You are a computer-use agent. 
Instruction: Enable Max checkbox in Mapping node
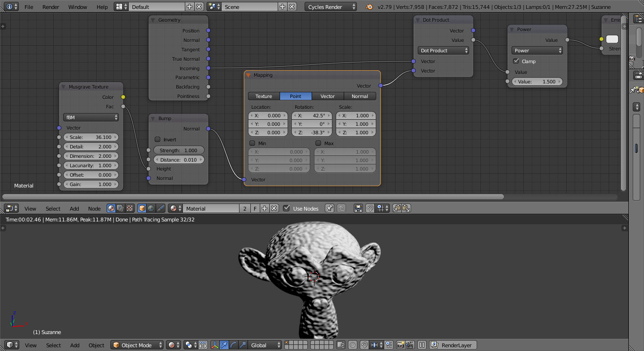[x=318, y=143]
